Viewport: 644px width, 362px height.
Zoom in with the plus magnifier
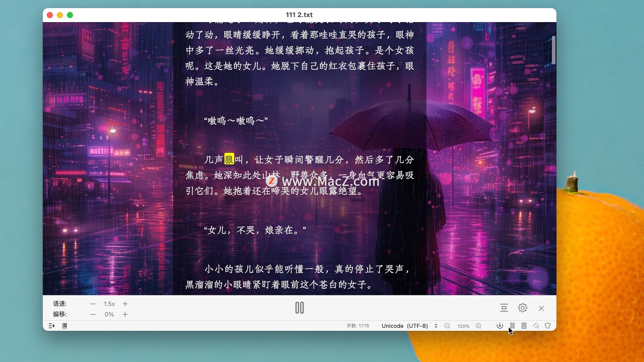pos(479,326)
